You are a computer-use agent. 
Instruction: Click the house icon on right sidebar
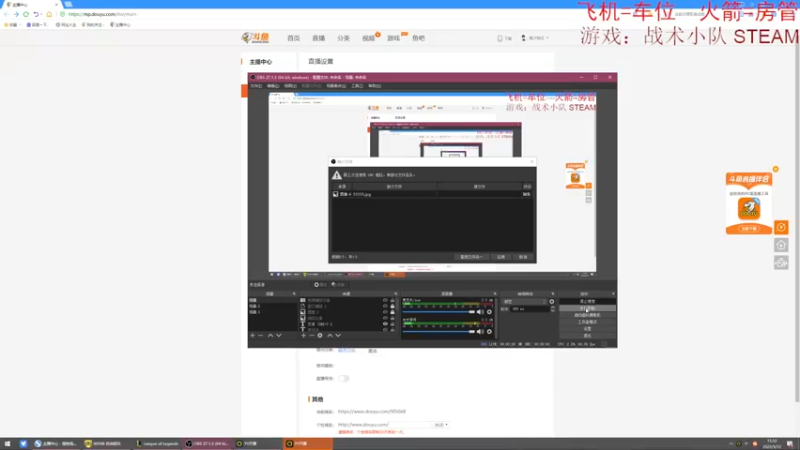click(781, 245)
